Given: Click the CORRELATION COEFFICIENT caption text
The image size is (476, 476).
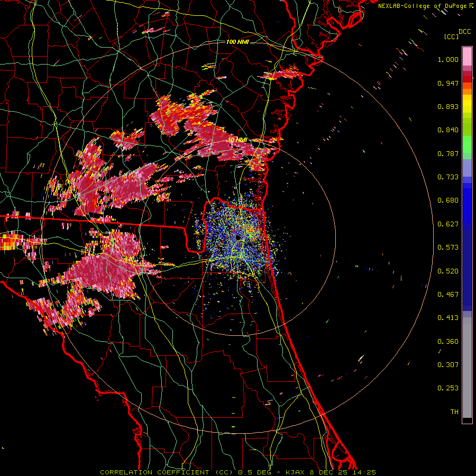Looking at the screenshot, I should [x=154, y=472].
